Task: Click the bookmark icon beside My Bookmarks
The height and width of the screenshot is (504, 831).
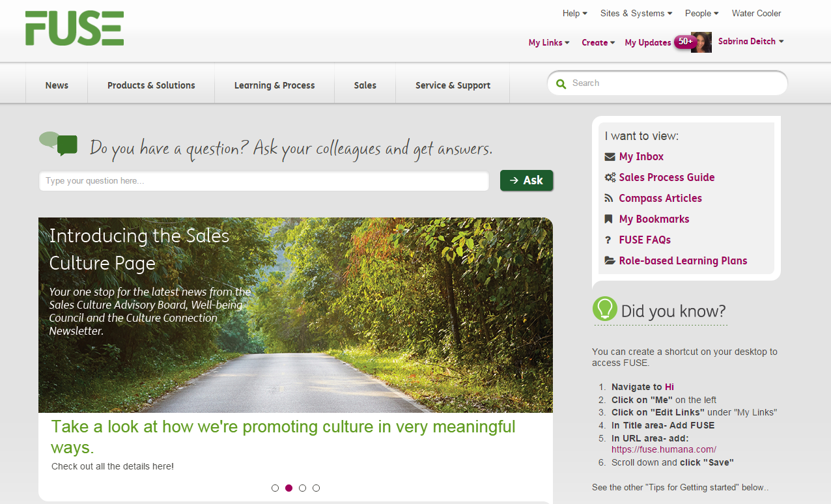Action: [x=609, y=219]
